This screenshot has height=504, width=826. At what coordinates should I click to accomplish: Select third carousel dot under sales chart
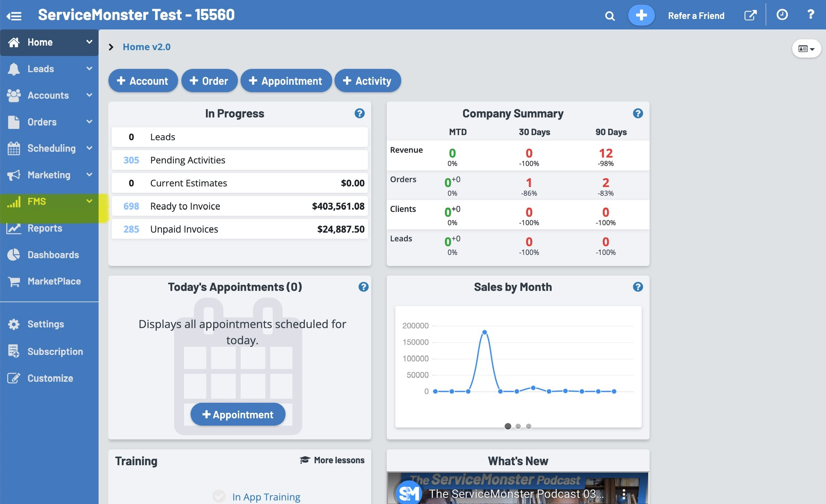tap(528, 426)
